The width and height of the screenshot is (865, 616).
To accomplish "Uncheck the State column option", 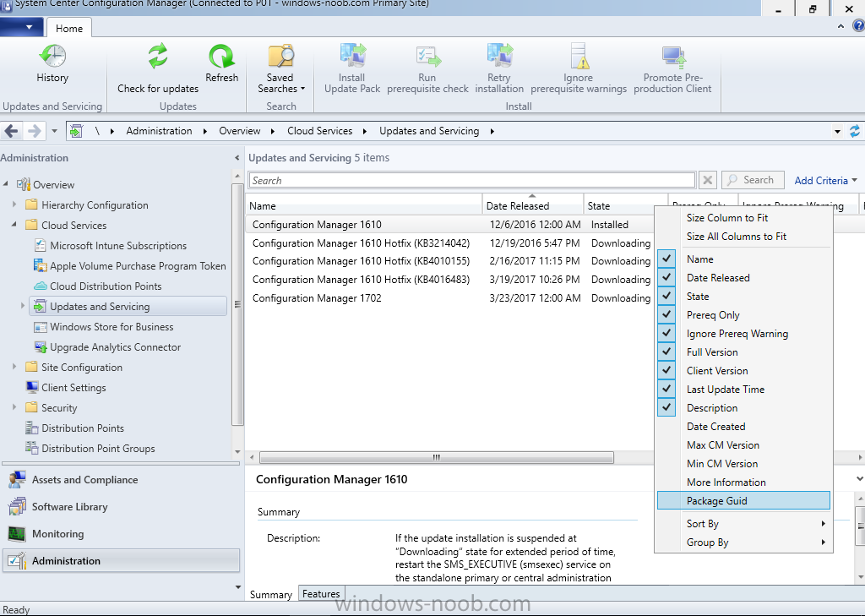I will [x=666, y=297].
